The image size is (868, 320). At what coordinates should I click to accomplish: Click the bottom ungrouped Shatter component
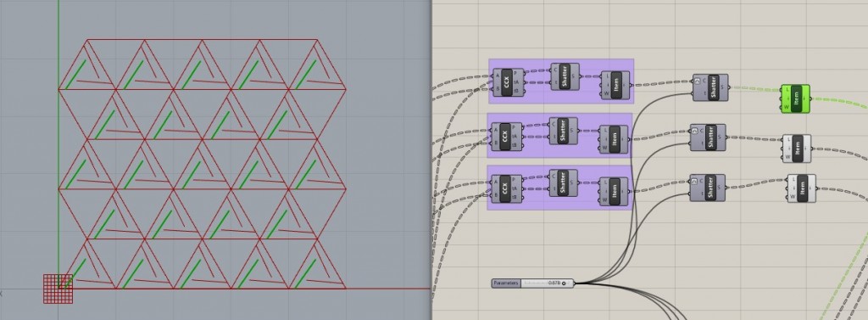pos(708,188)
